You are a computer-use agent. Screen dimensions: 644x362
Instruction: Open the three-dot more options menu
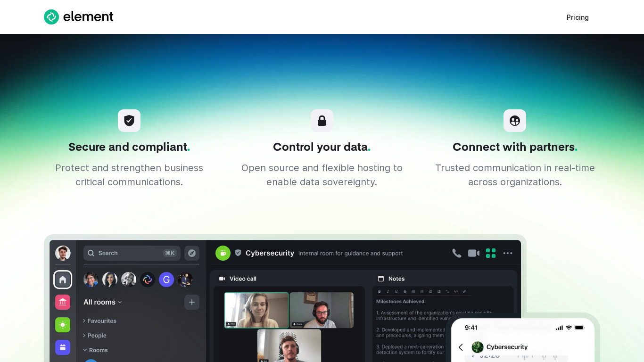(x=508, y=253)
